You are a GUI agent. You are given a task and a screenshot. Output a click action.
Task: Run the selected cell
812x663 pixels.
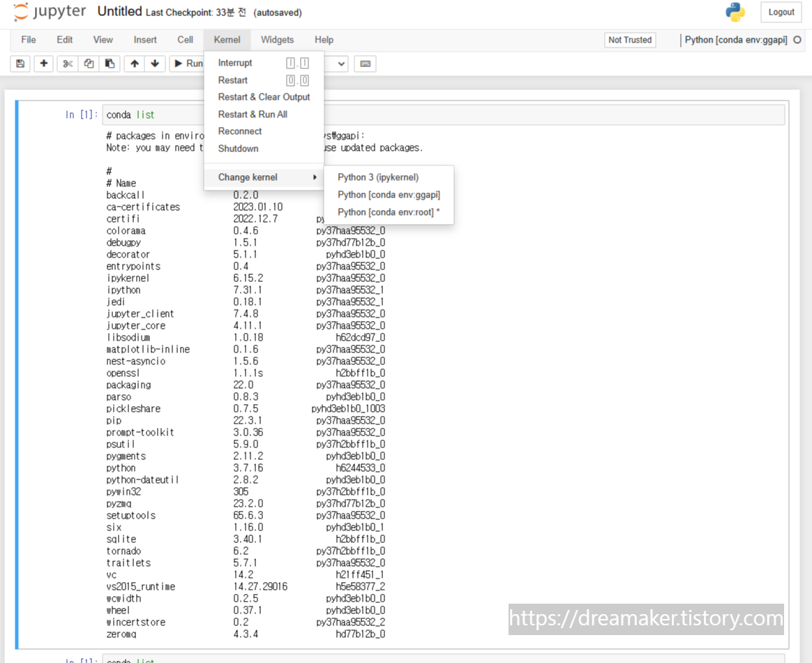(x=188, y=64)
